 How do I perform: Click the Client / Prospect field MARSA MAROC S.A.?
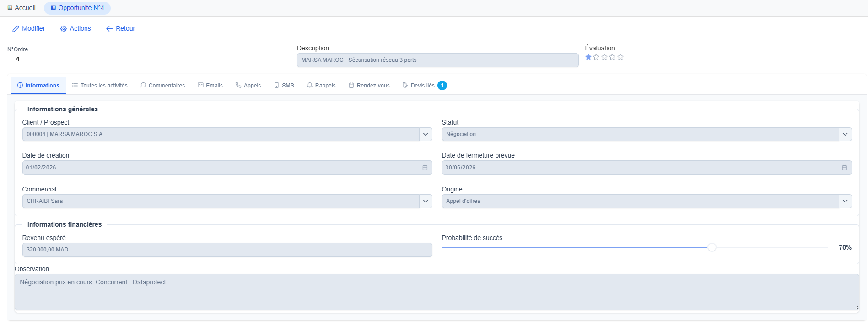(x=221, y=134)
